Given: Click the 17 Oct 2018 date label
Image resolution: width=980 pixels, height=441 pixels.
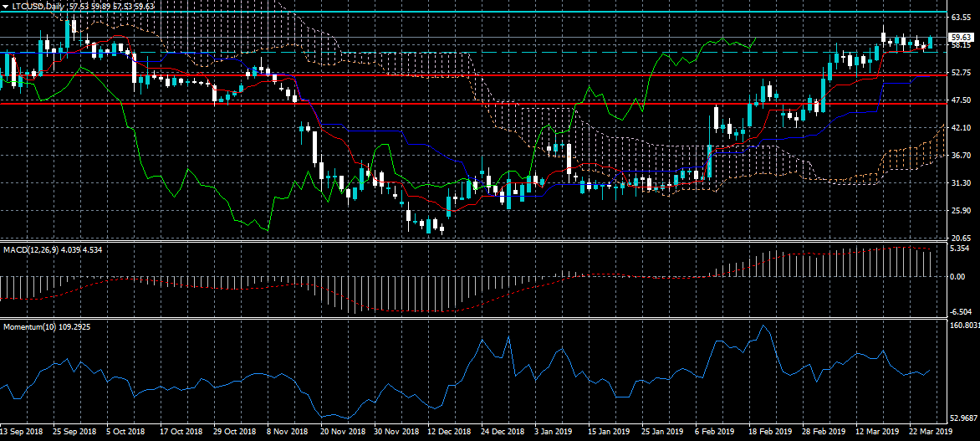Looking at the screenshot, I should (182, 432).
